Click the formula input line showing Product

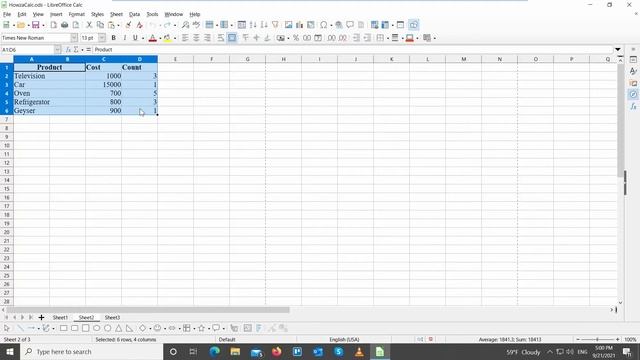(x=353, y=49)
